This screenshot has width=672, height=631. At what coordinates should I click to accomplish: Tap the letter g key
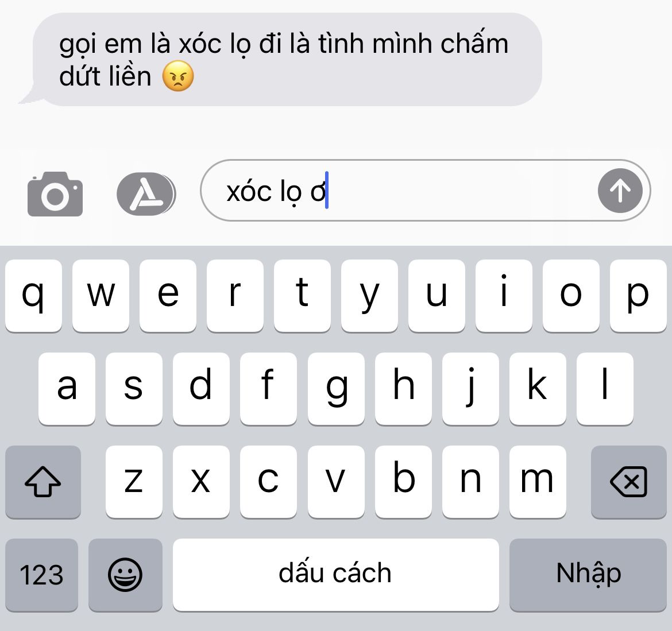point(336,389)
